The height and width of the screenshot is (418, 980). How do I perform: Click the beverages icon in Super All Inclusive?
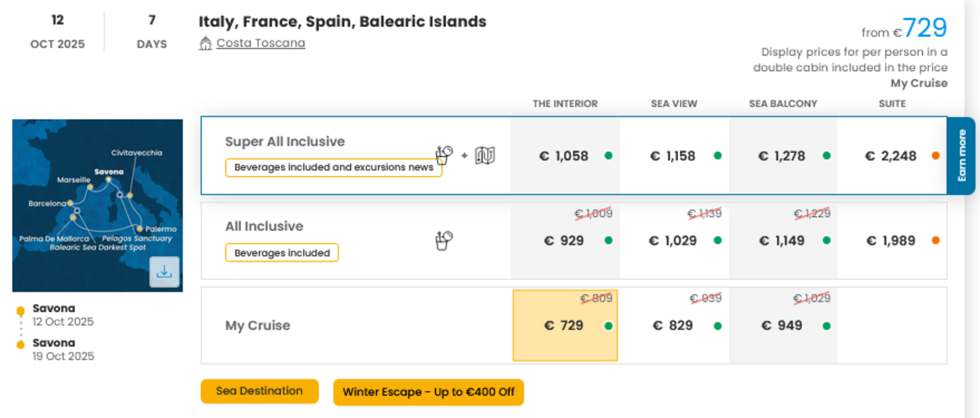click(x=444, y=155)
